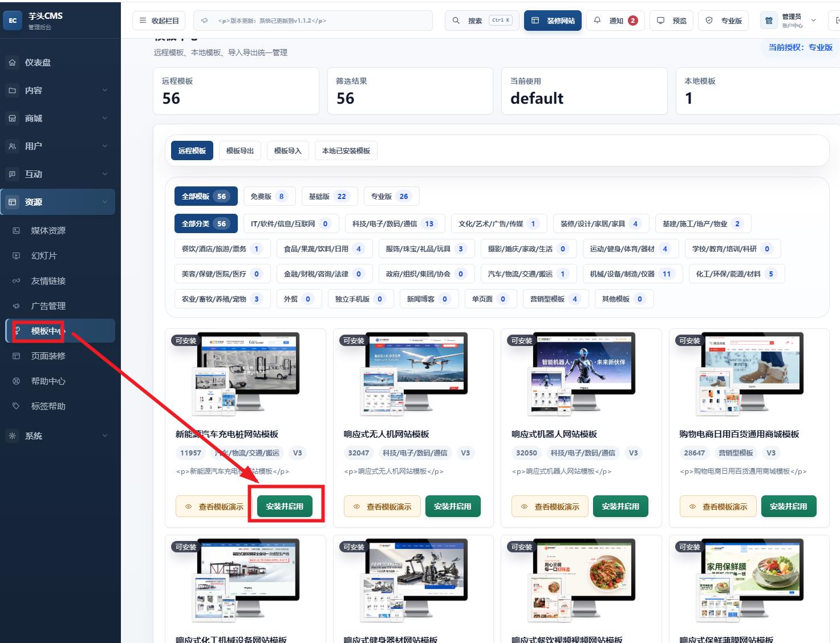
Task: Select category 食品/果蔬/饮料/日用
Action: [x=324, y=249]
